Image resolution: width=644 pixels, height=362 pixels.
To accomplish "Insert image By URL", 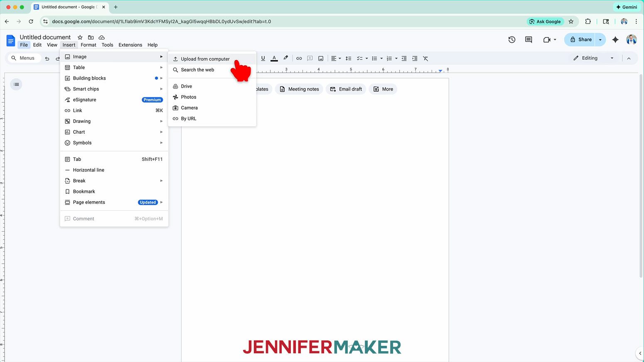I will point(212,119).
